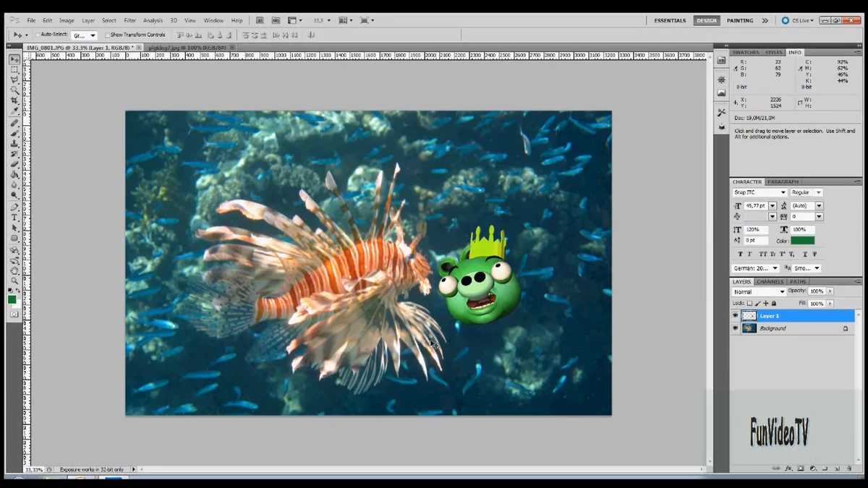Hide the Background layer
The width and height of the screenshot is (868, 488).
pyautogui.click(x=735, y=328)
